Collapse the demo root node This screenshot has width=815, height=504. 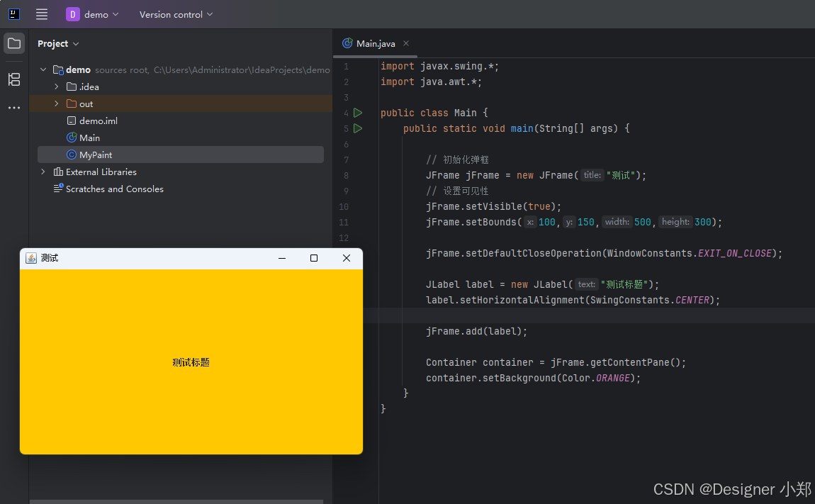[x=43, y=69]
